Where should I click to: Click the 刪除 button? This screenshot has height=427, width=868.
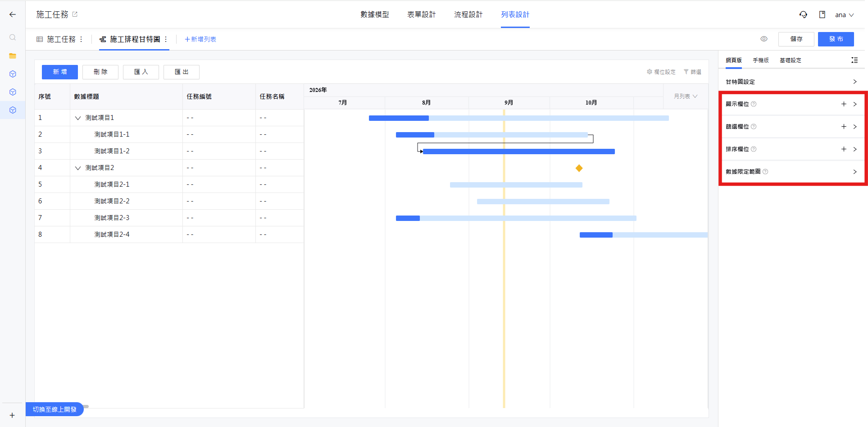point(100,72)
